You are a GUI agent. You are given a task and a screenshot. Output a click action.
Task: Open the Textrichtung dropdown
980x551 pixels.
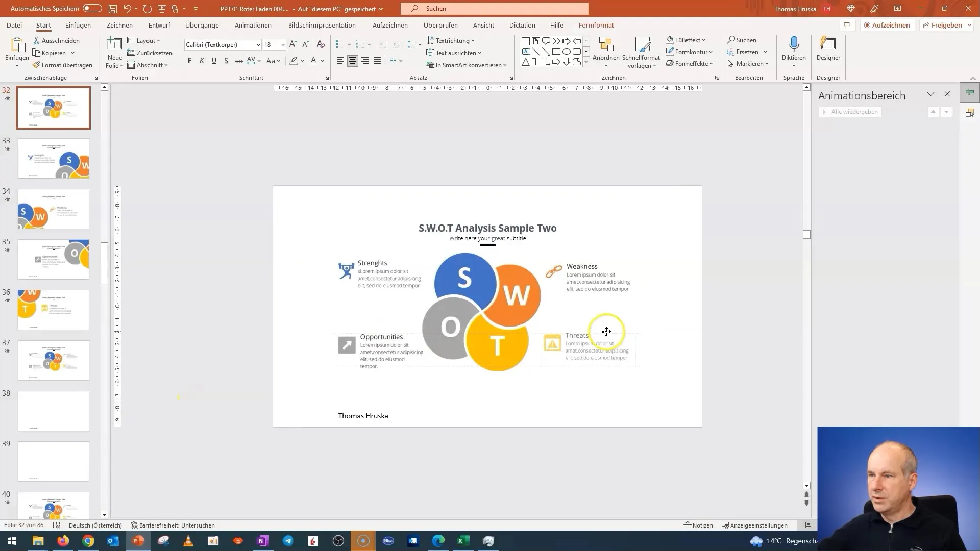click(x=451, y=40)
